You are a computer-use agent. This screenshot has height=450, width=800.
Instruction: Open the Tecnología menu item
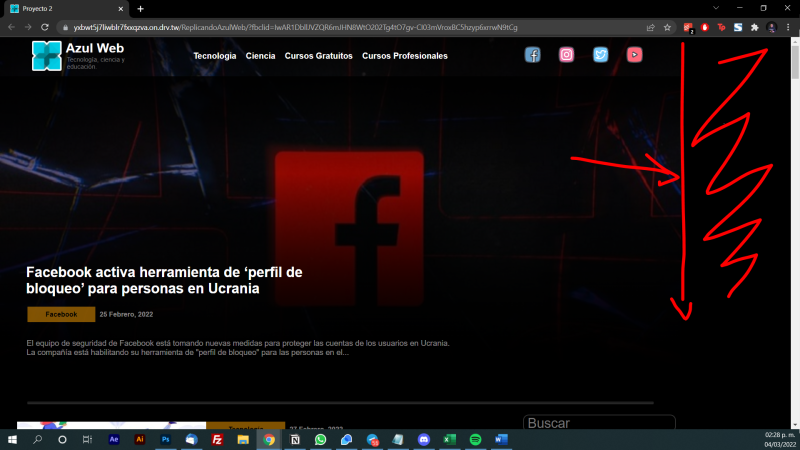[x=215, y=56]
